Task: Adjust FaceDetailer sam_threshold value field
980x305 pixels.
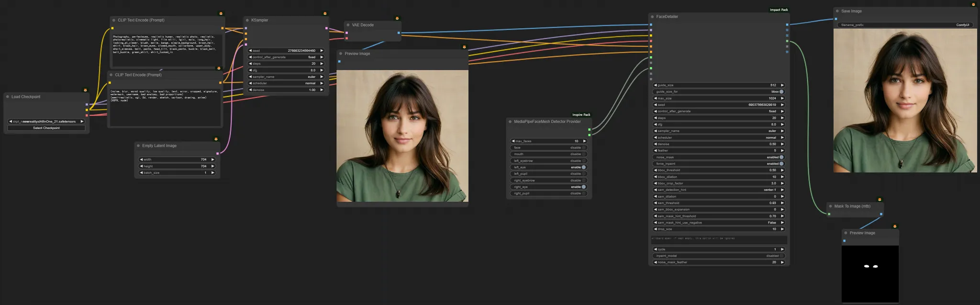Action: tap(719, 203)
